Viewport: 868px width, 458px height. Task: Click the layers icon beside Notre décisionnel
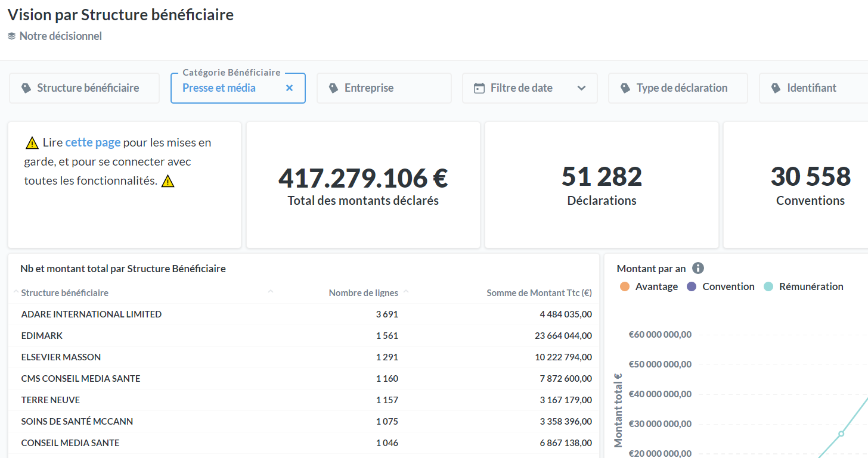click(x=11, y=36)
